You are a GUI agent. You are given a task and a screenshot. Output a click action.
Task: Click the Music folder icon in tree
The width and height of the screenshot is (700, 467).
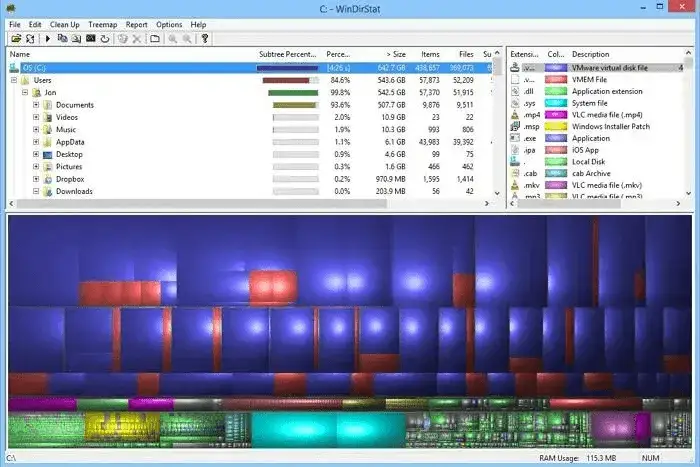pyautogui.click(x=47, y=129)
